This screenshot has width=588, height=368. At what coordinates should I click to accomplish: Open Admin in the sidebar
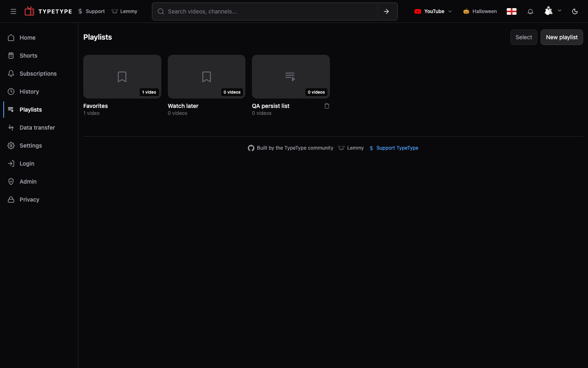tap(39, 182)
